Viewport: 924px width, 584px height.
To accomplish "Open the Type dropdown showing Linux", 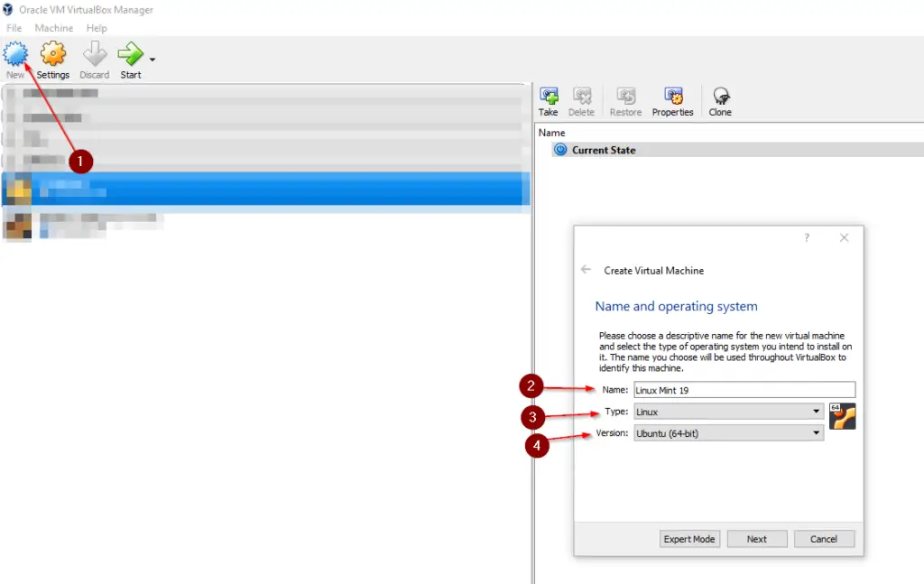I will pyautogui.click(x=728, y=412).
